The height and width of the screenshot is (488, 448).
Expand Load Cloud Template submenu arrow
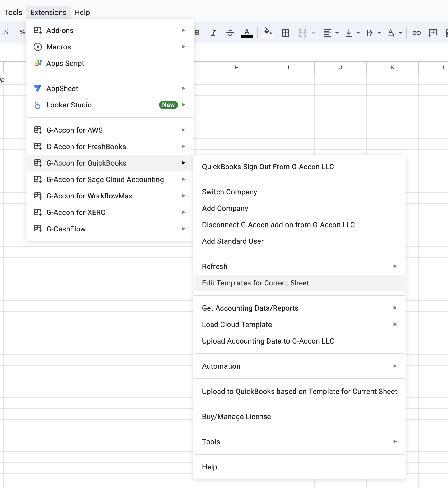click(x=395, y=324)
